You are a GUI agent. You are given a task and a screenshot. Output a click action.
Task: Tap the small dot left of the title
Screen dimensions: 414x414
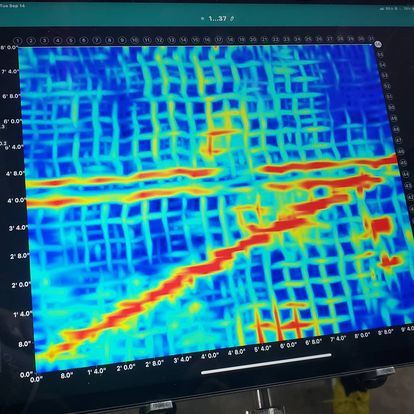202,19
